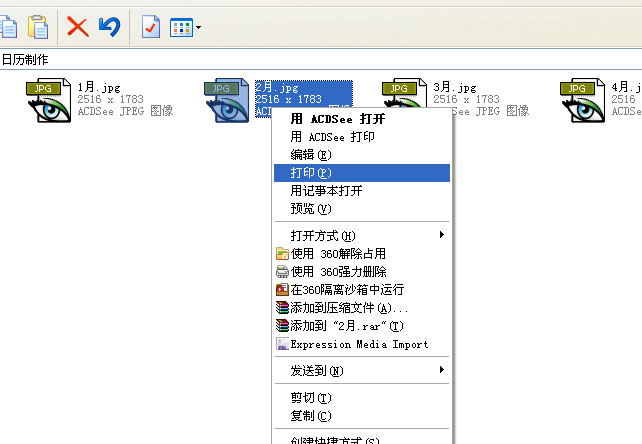Select the 4月 file icon
642x444 pixels.
pos(582,100)
